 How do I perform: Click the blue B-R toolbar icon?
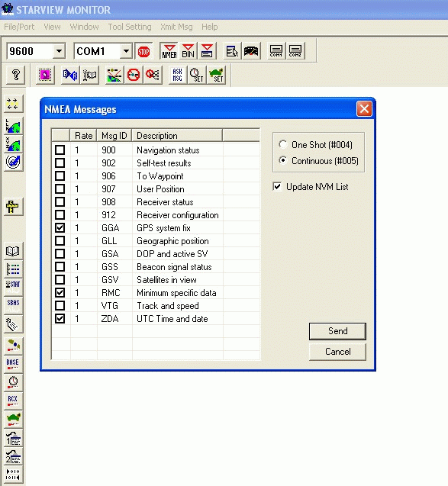click(x=70, y=75)
